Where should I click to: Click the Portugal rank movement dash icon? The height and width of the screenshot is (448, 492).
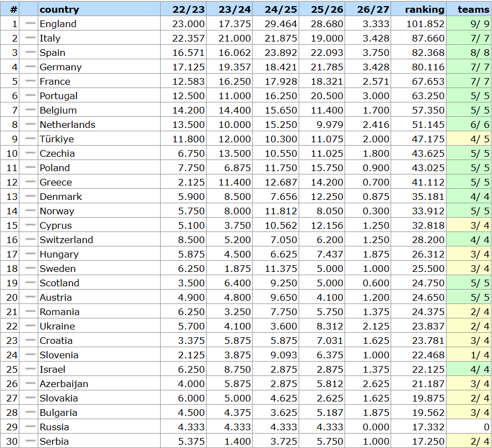[x=30, y=95]
